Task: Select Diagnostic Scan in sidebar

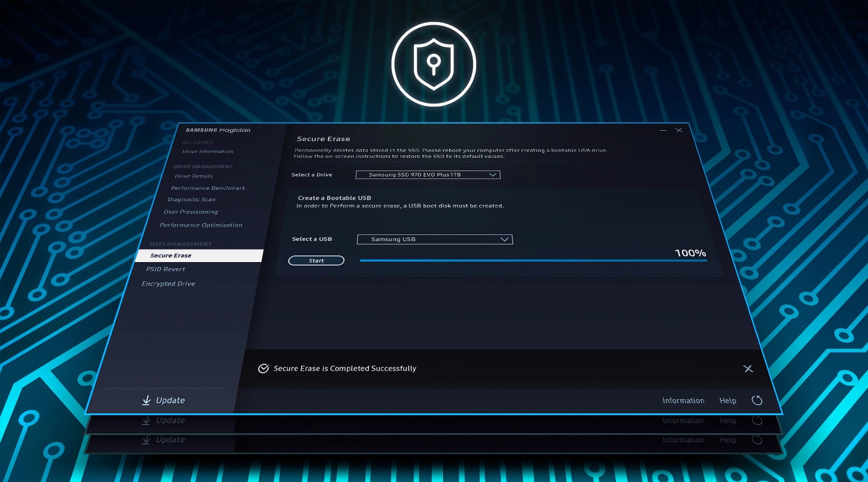Action: [191, 199]
